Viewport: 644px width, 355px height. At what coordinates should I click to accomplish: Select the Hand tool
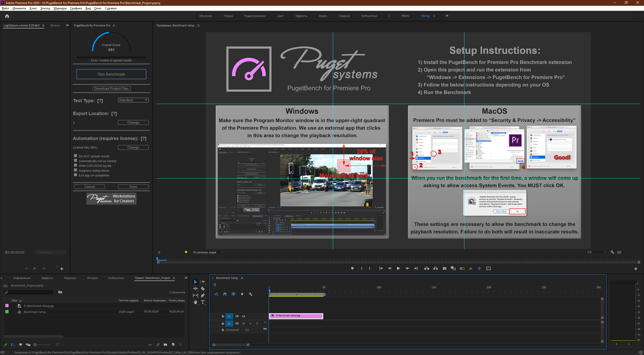[x=195, y=302]
